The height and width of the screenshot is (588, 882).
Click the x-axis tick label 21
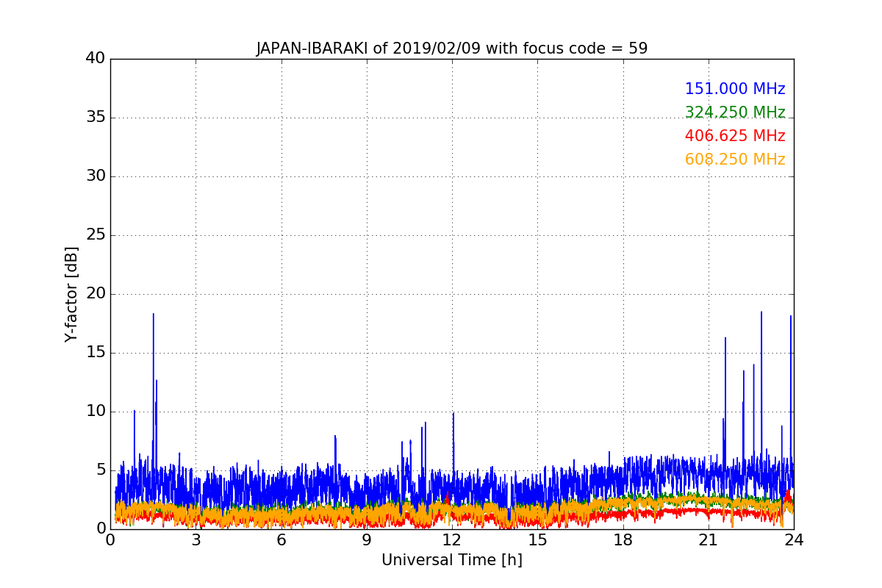[x=709, y=540]
